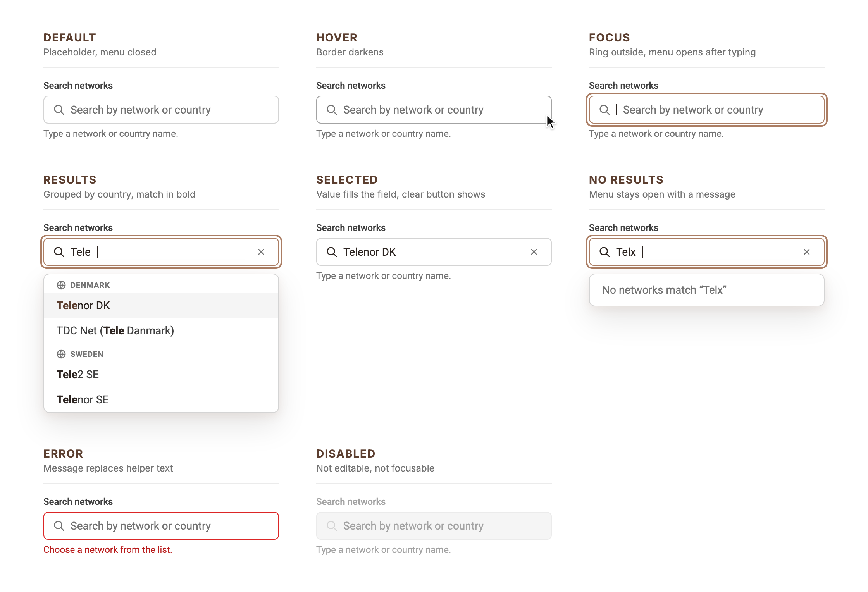Click the search icon beside the 'Telx' query
This screenshot has width=868, height=592.
point(604,252)
